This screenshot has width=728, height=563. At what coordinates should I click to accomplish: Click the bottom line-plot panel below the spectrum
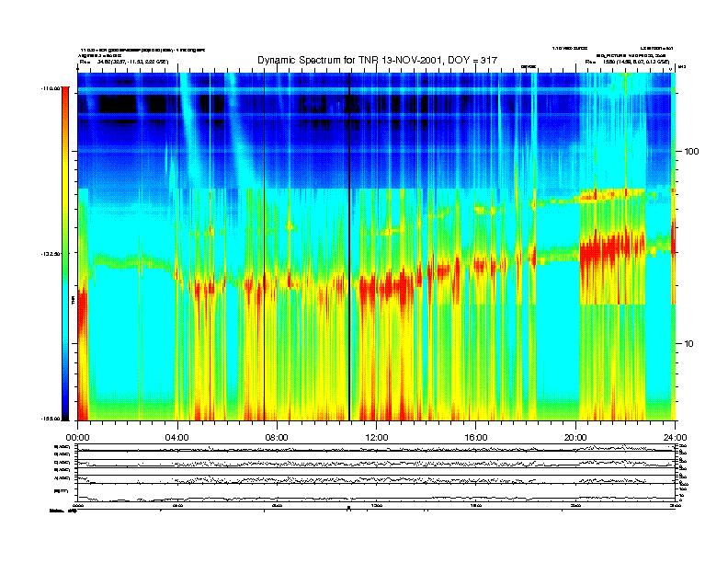(x=377, y=492)
